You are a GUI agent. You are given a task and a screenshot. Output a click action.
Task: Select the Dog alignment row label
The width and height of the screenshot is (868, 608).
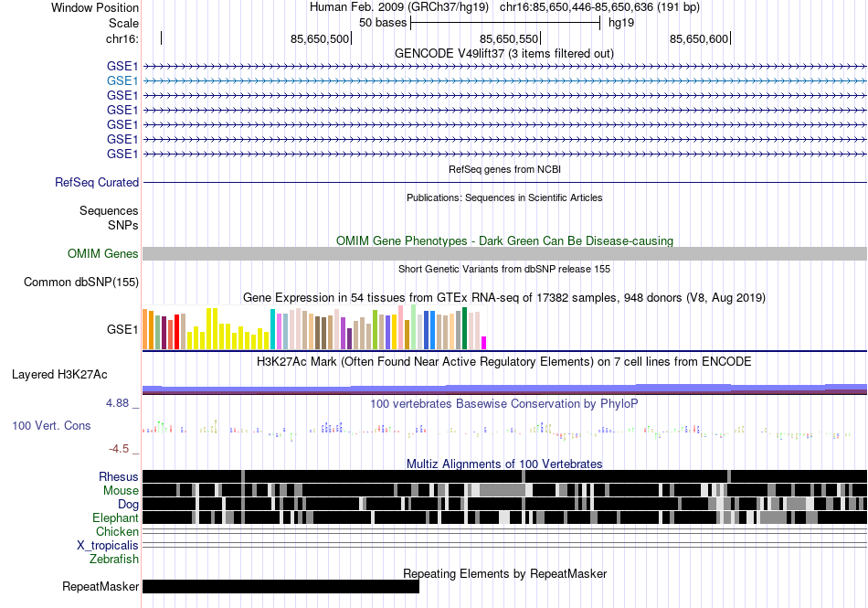128,504
